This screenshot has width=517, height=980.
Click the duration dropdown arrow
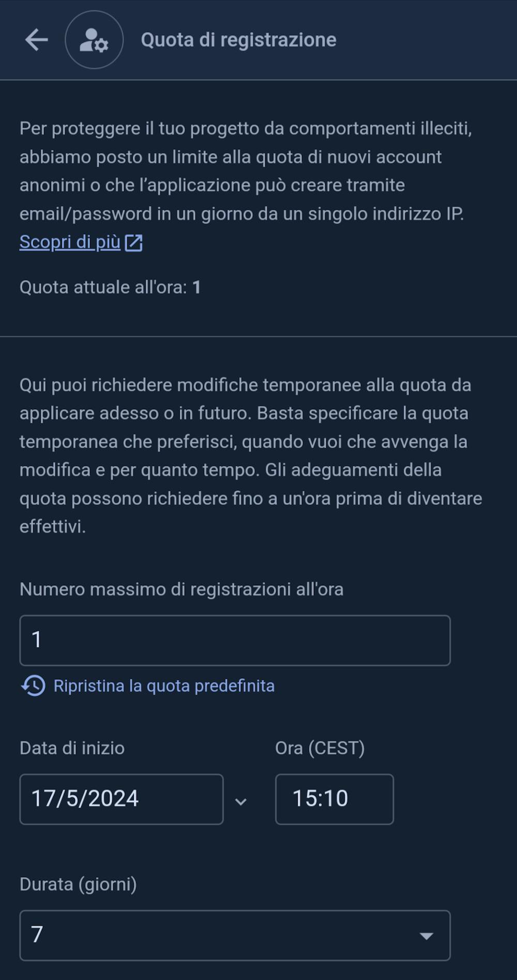tap(426, 936)
